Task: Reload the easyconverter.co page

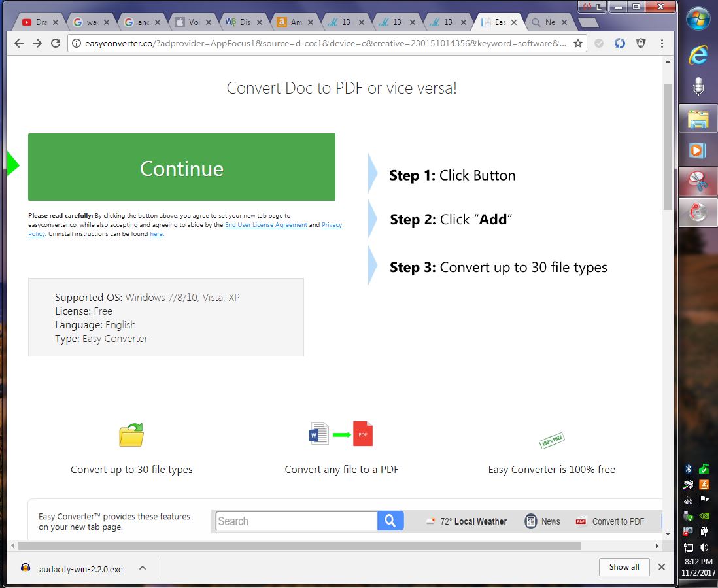Action: pos(56,43)
